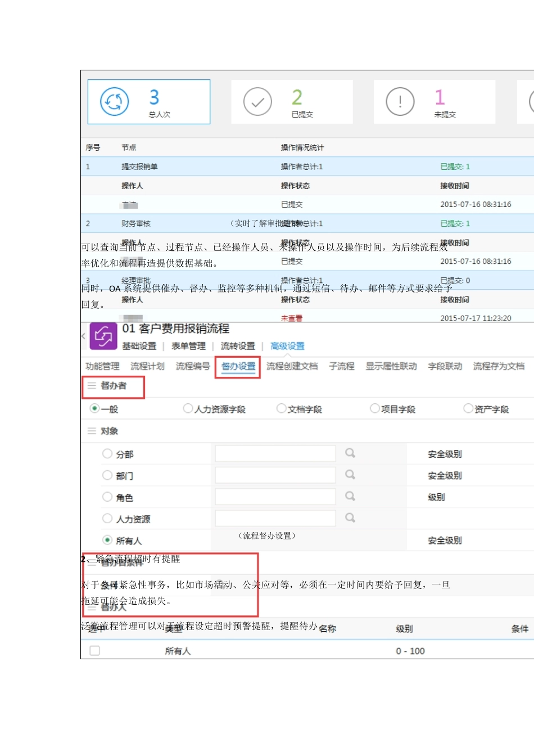The image size is (534, 756).
Task: Click the 未提交 exclamation circle icon
Action: (x=400, y=102)
